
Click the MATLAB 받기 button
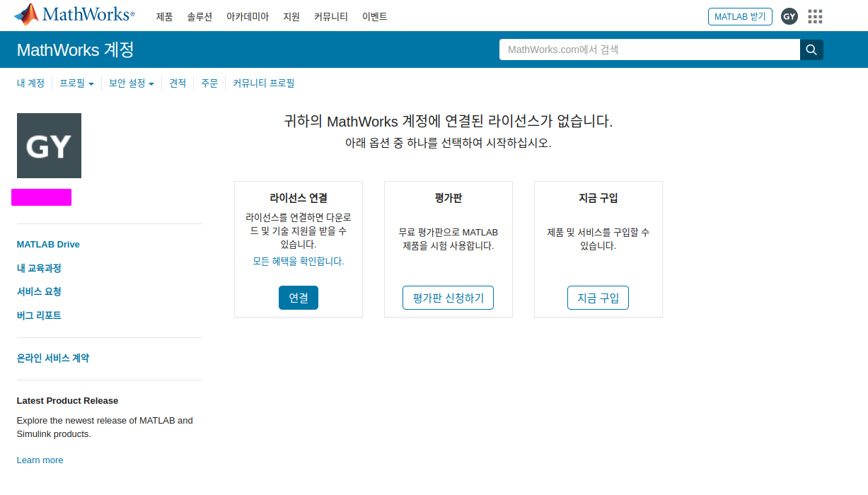click(x=740, y=16)
